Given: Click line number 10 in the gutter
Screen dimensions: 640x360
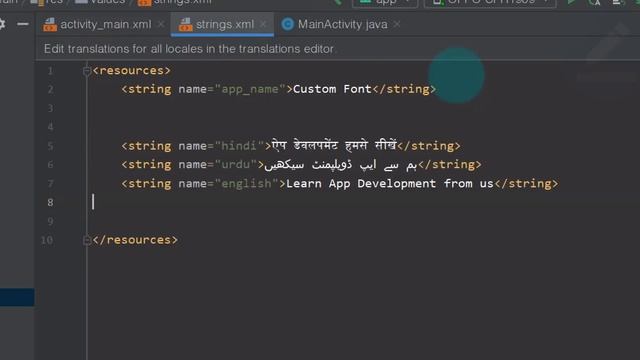Looking at the screenshot, I should click(x=47, y=240).
